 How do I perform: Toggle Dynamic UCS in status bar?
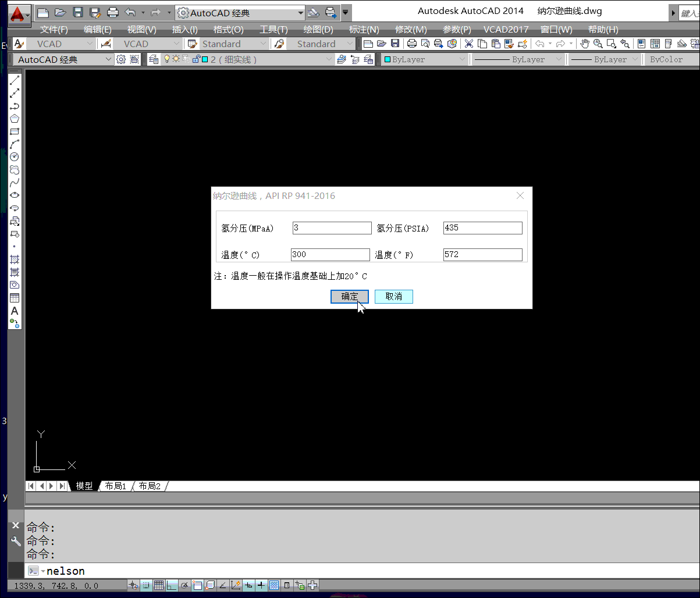click(236, 585)
